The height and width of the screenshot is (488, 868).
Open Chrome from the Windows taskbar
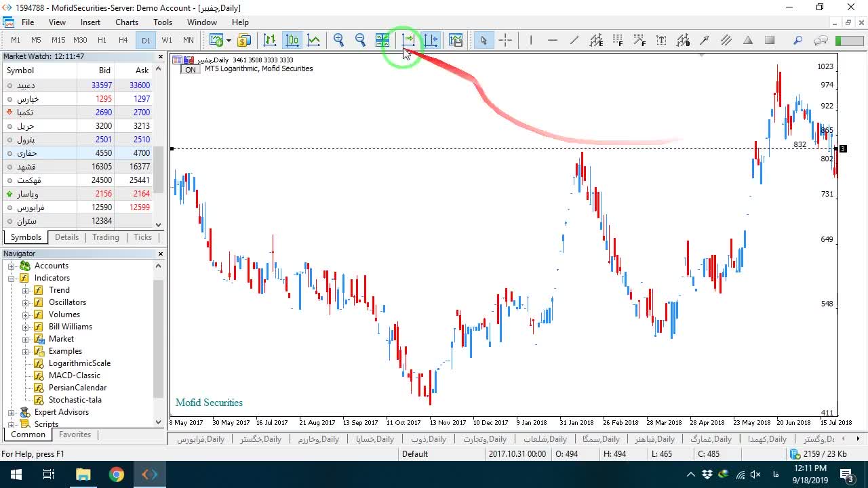117,474
